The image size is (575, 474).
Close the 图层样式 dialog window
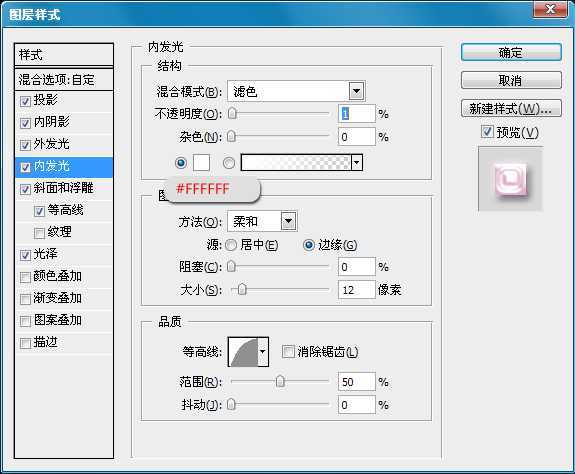(x=550, y=9)
